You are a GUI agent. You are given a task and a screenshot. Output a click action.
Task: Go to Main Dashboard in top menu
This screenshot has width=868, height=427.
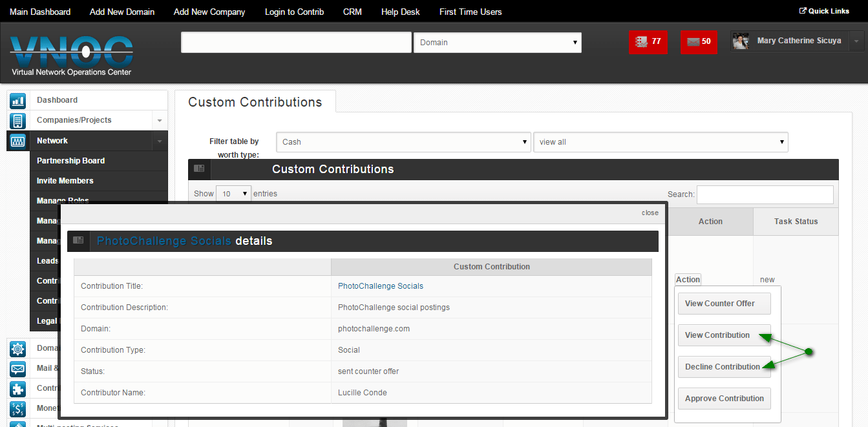pyautogui.click(x=40, y=12)
